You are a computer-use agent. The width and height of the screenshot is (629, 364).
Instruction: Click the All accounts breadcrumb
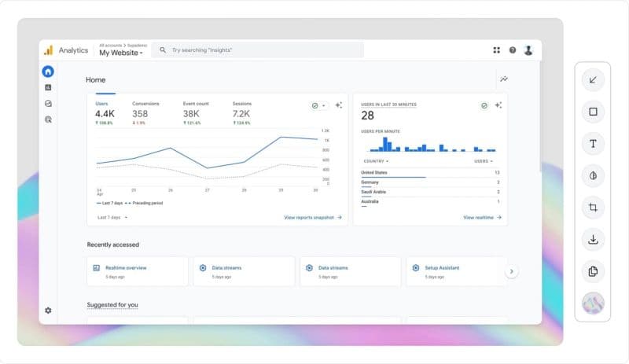point(110,46)
